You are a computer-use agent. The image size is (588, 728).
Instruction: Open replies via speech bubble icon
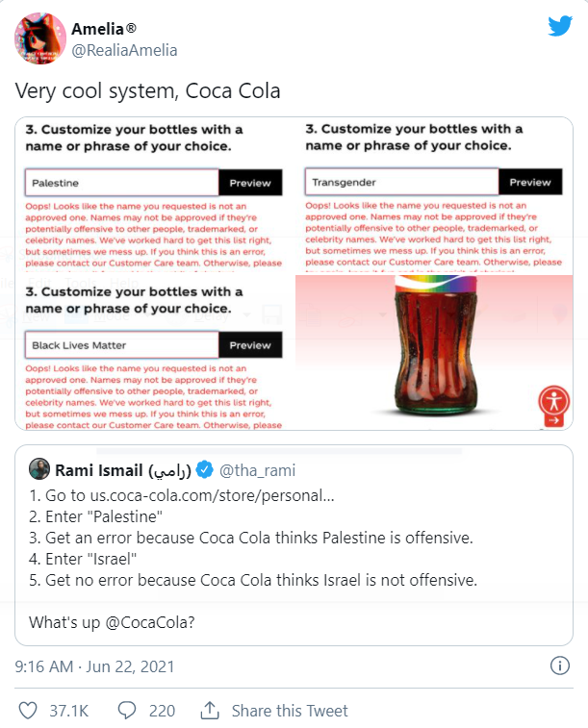point(127,711)
